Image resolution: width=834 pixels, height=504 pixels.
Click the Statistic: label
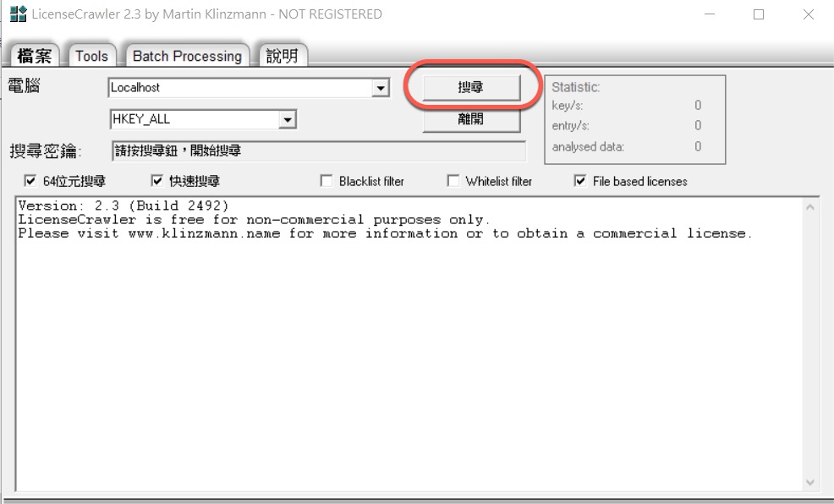tap(575, 87)
